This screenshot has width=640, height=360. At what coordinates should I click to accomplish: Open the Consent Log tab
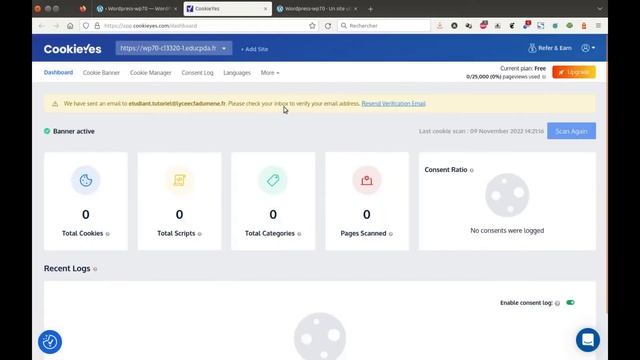[x=197, y=73]
